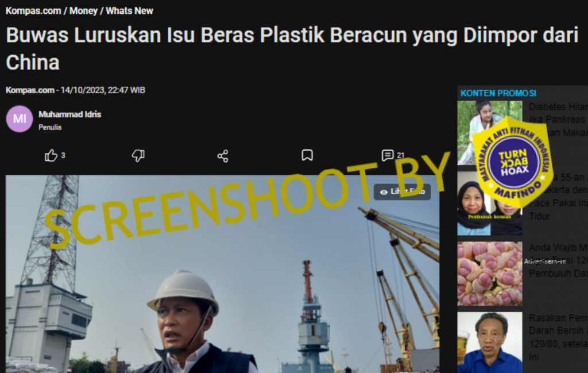Open author Muhammad Idris profile

69,114
